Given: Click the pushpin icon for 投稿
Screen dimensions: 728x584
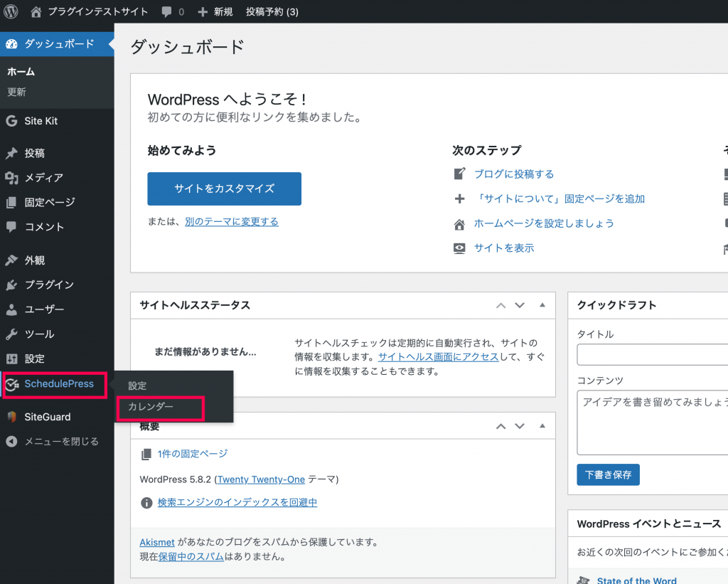Looking at the screenshot, I should (x=11, y=154).
